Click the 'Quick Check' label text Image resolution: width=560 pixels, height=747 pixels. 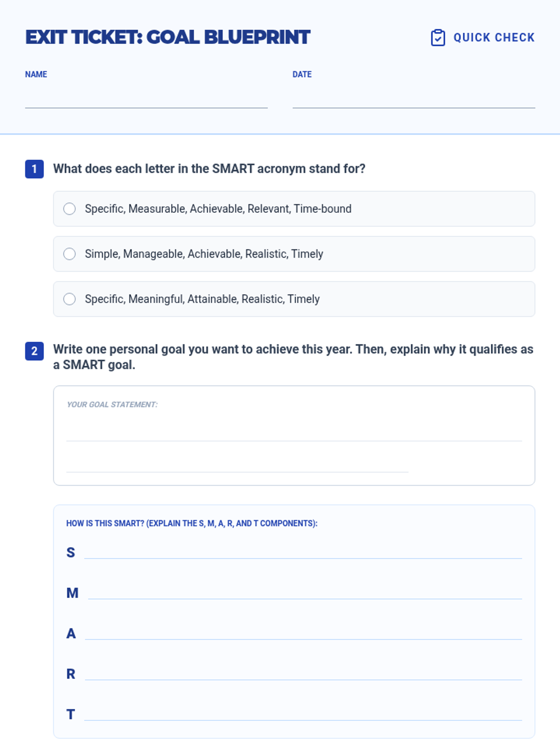[494, 38]
